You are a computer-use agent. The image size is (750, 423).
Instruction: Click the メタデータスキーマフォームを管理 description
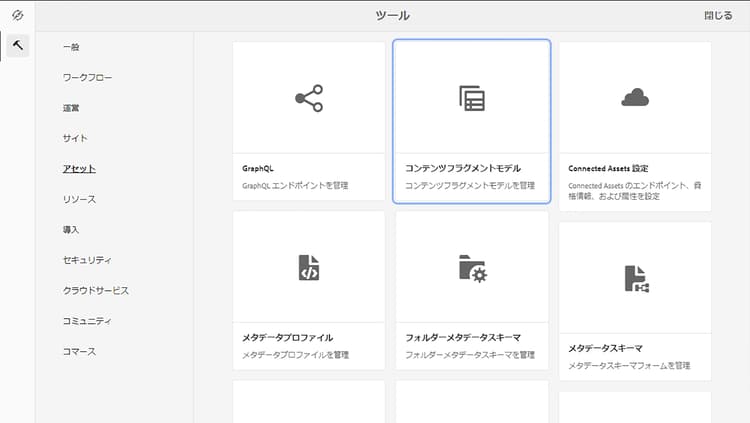[629, 366]
